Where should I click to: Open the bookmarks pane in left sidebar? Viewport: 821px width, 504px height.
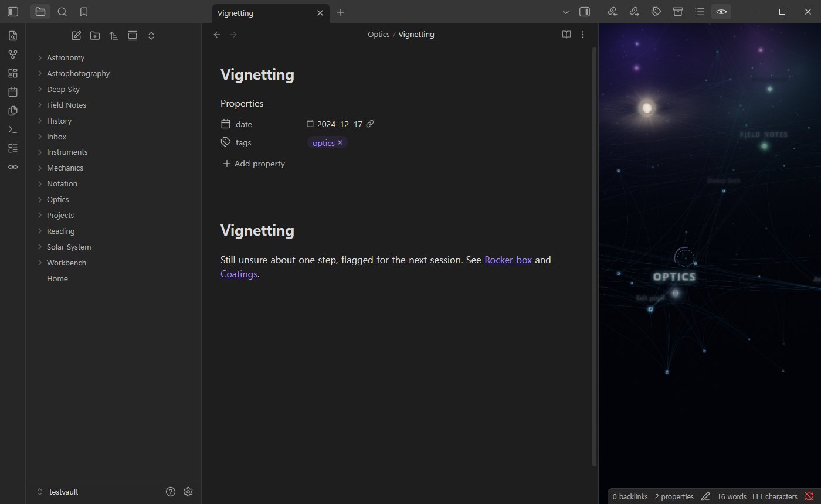click(x=84, y=12)
